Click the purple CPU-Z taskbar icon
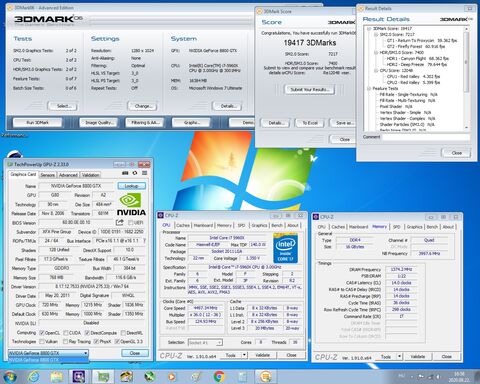480x384 pixels. (x=79, y=377)
